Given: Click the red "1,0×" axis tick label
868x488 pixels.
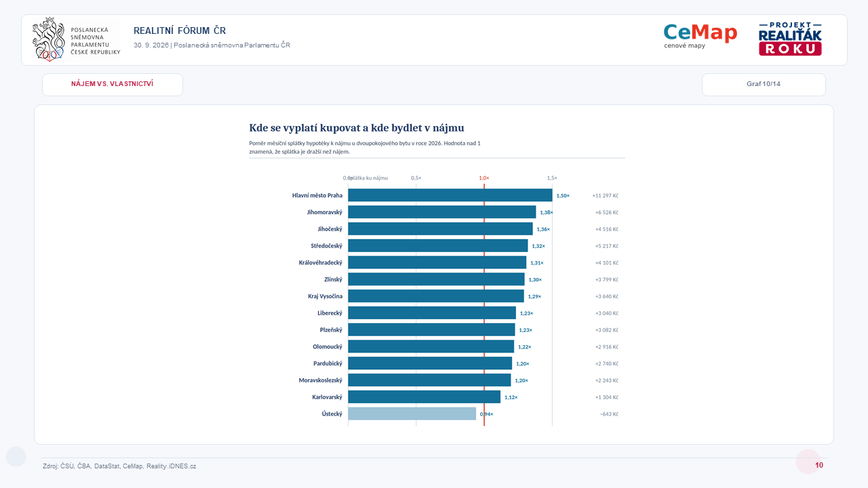Looking at the screenshot, I should (484, 178).
